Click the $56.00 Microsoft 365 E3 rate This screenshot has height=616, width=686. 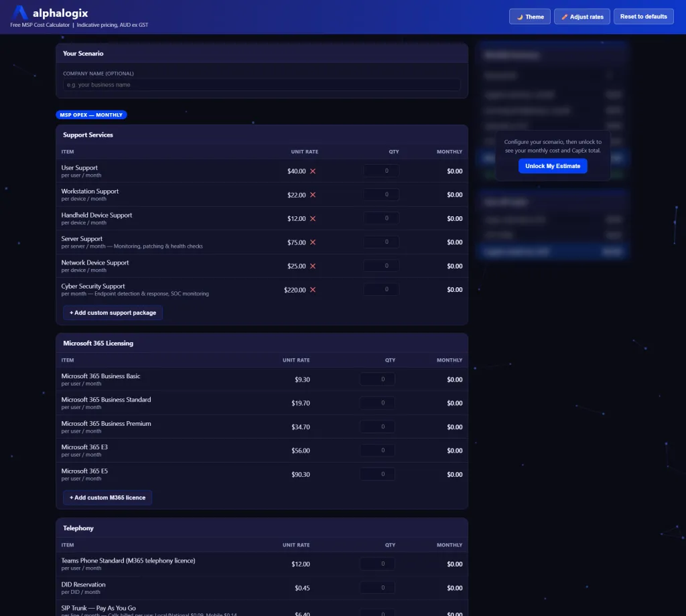pos(301,451)
